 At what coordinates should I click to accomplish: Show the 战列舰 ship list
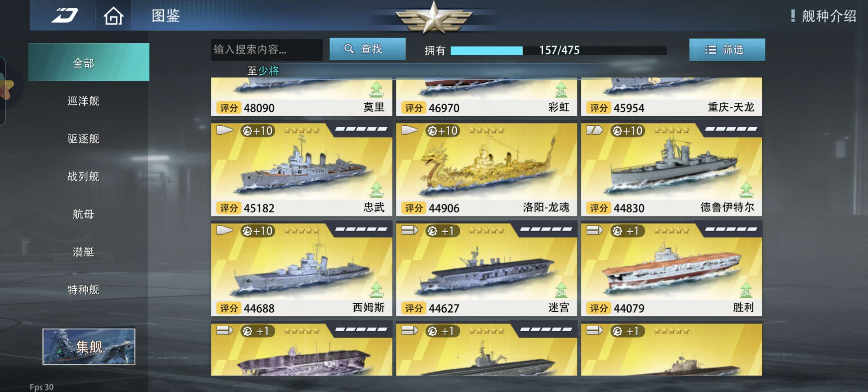tap(83, 176)
